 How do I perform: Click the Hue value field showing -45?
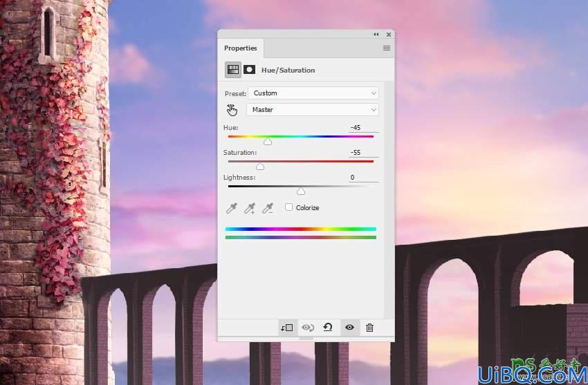pyautogui.click(x=363, y=128)
